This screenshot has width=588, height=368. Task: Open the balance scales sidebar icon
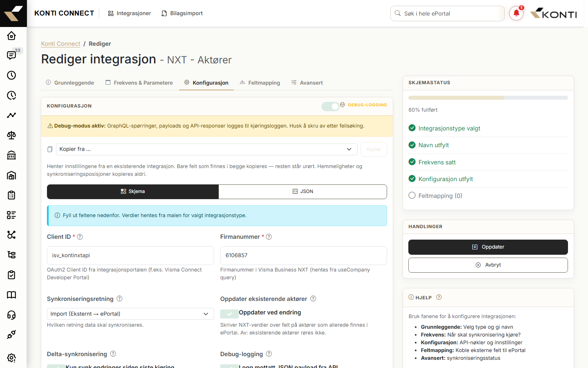click(11, 135)
